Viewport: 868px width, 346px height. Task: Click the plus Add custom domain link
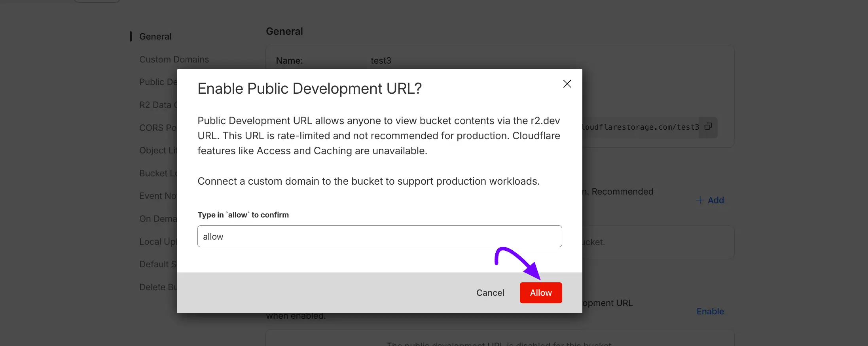tap(710, 200)
